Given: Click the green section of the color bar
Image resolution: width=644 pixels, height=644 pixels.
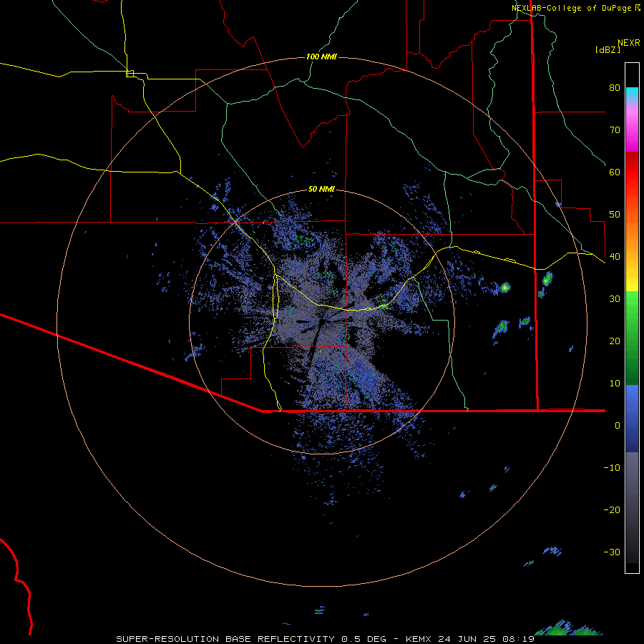Looking at the screenshot, I should (x=632, y=338).
